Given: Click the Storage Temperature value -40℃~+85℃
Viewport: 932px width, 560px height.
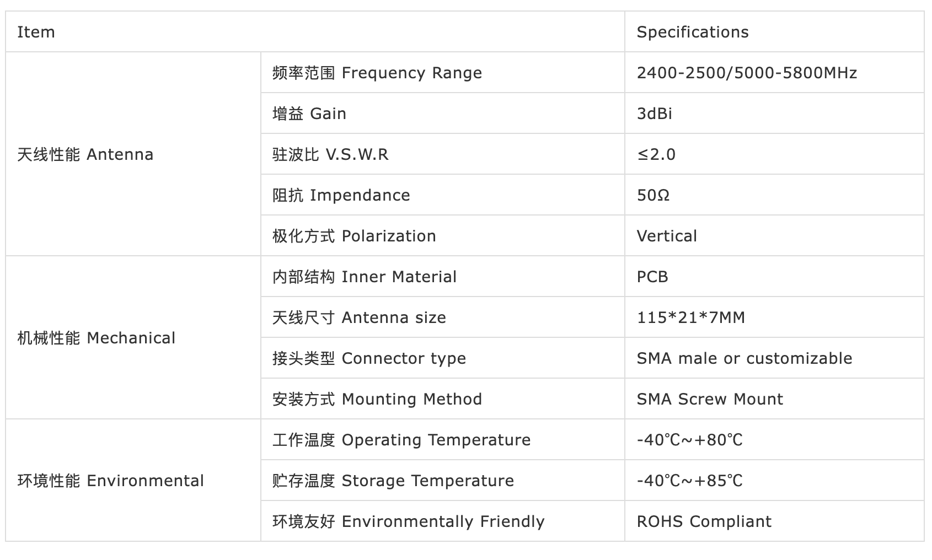Looking at the screenshot, I should coord(689,481).
